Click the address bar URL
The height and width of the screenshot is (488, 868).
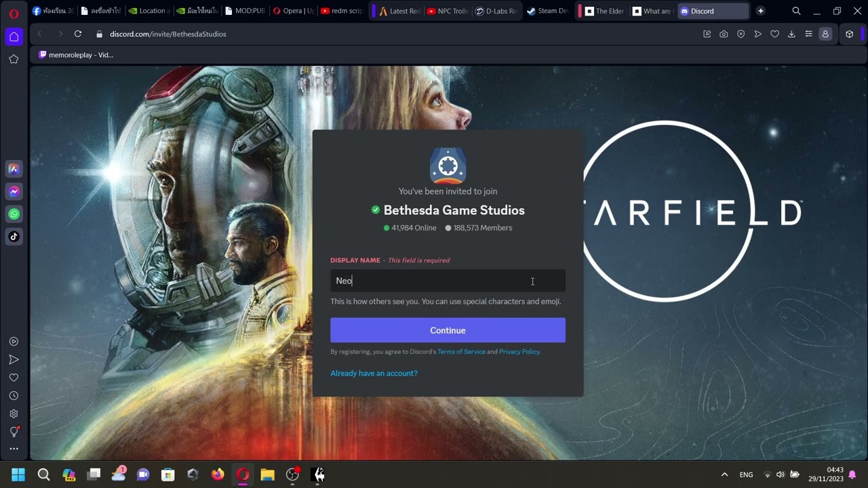(x=168, y=34)
